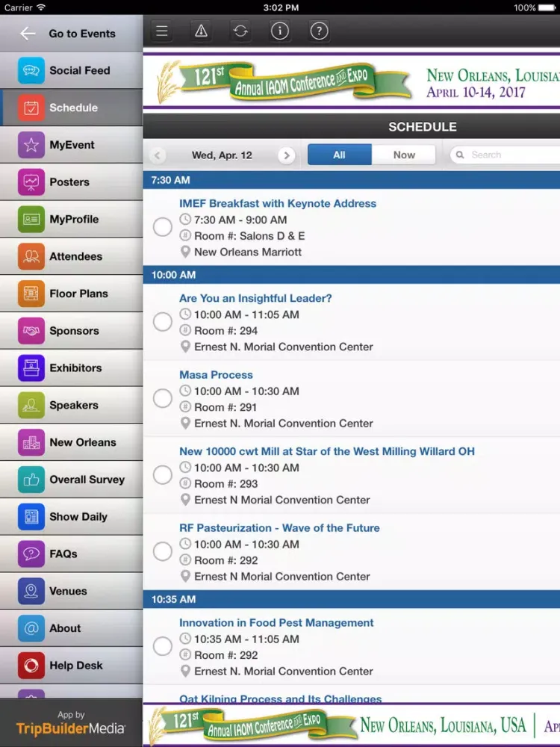The width and height of the screenshot is (560, 747).
Task: Open the Attendees people icon
Action: pos(31,256)
